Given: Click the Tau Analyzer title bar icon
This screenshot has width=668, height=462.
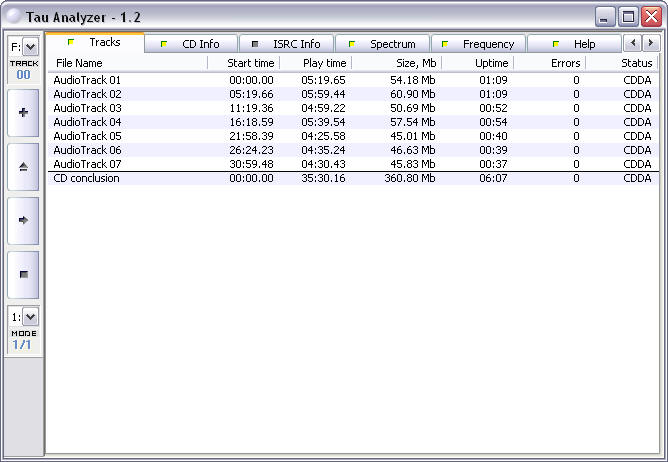Looking at the screenshot, I should [x=13, y=16].
